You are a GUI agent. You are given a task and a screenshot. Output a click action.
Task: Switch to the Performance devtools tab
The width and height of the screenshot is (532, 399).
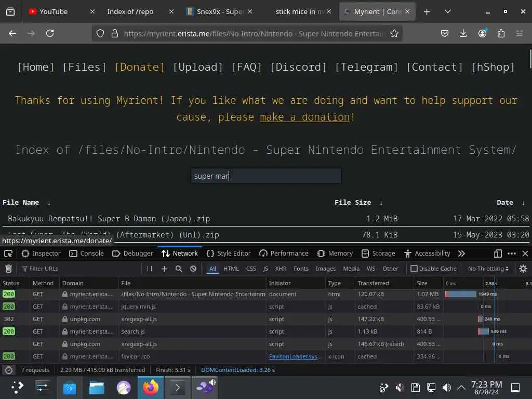(x=284, y=254)
